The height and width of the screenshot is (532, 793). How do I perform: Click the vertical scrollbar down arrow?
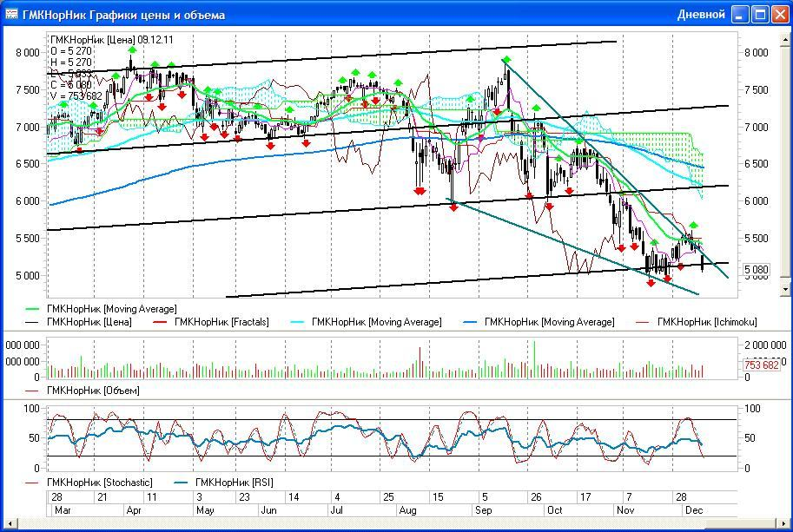785,290
